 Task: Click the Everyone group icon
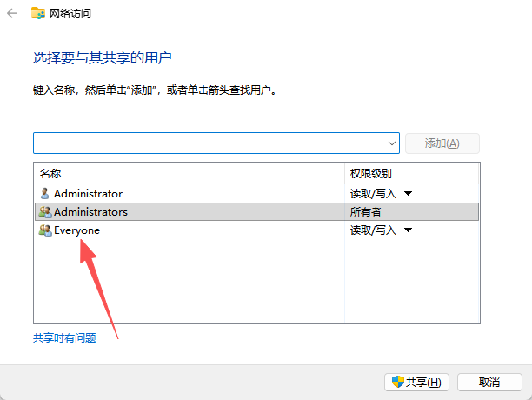(x=45, y=230)
